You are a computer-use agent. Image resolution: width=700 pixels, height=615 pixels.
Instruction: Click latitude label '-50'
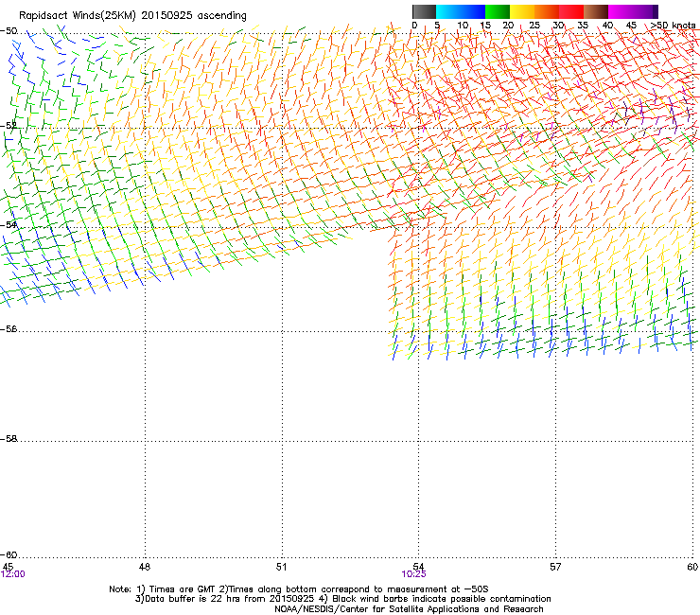[x=9, y=31]
